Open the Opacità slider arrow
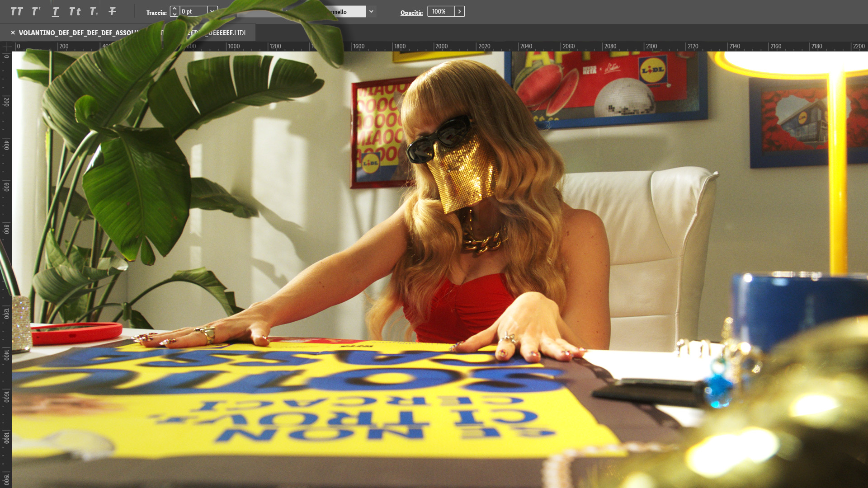This screenshot has height=488, width=868. 459,12
